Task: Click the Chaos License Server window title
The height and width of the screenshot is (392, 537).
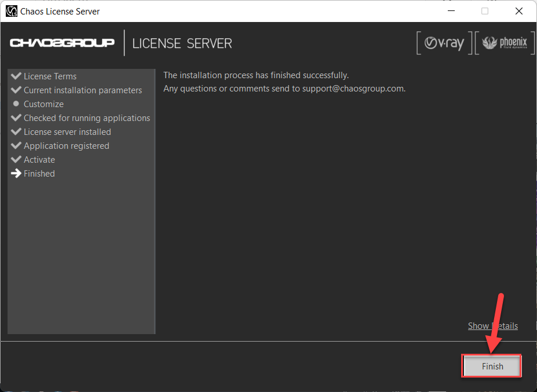Action: coord(60,11)
